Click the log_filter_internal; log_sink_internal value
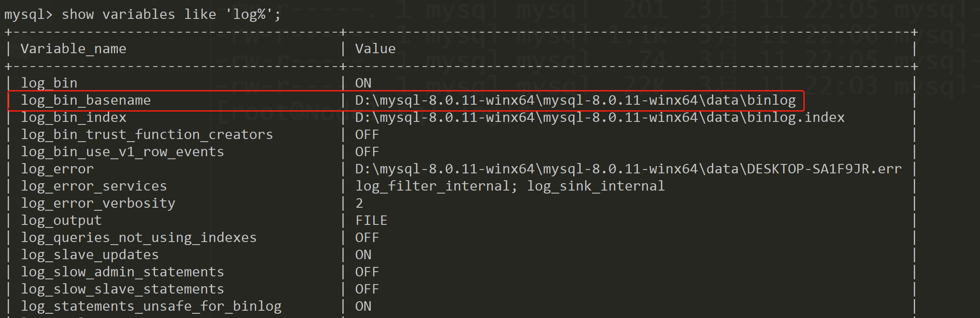This screenshot has width=980, height=318. pos(510,186)
